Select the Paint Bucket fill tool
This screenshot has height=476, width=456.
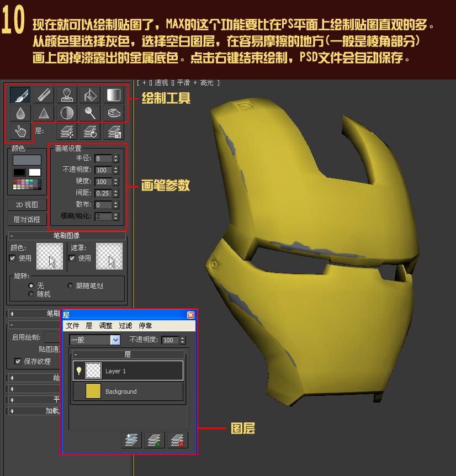90,94
